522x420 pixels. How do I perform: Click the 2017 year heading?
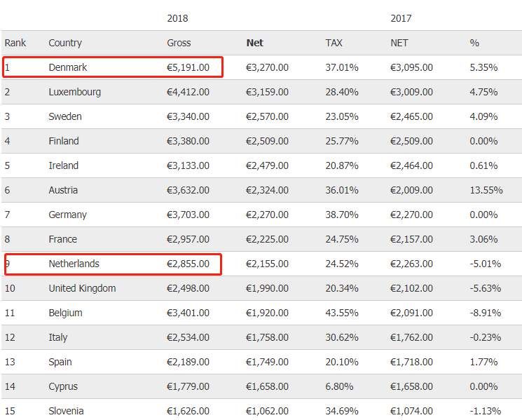pyautogui.click(x=401, y=18)
